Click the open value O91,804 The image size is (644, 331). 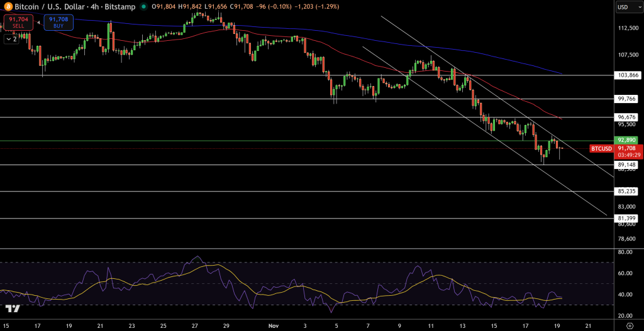coord(164,6)
